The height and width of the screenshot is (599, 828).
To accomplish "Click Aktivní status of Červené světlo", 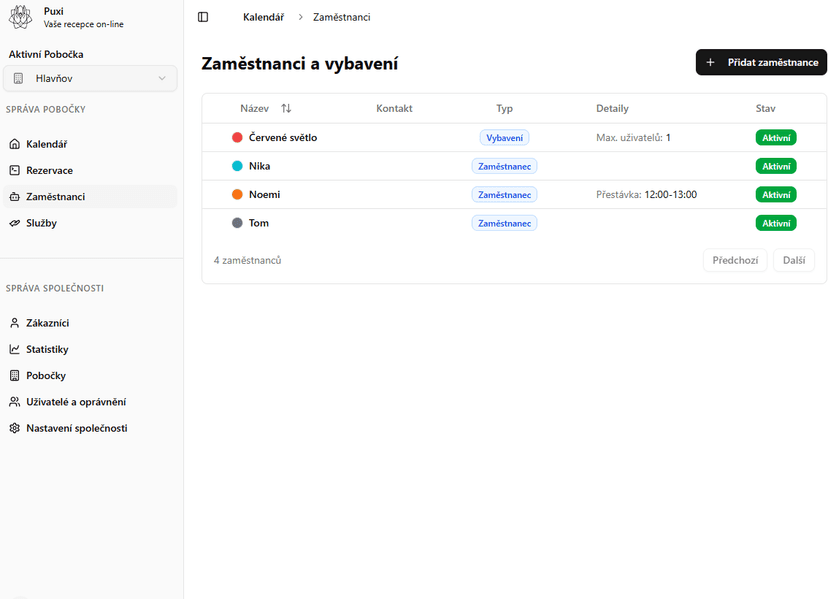I will (776, 138).
